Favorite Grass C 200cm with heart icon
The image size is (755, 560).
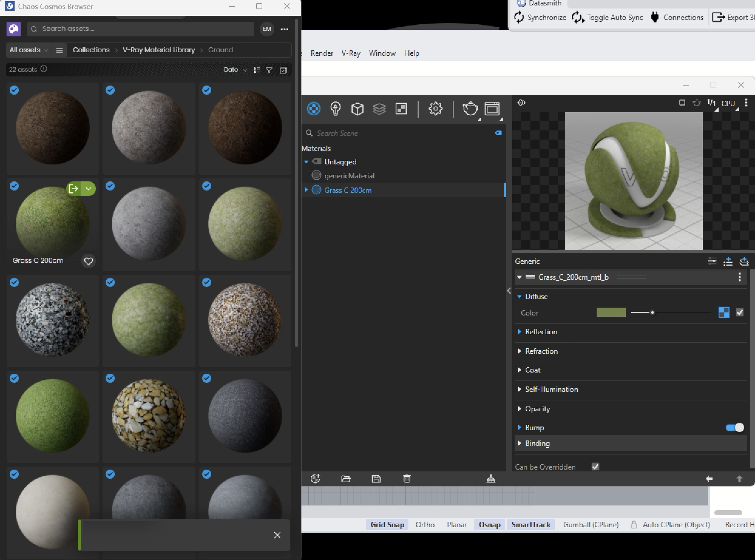point(89,261)
